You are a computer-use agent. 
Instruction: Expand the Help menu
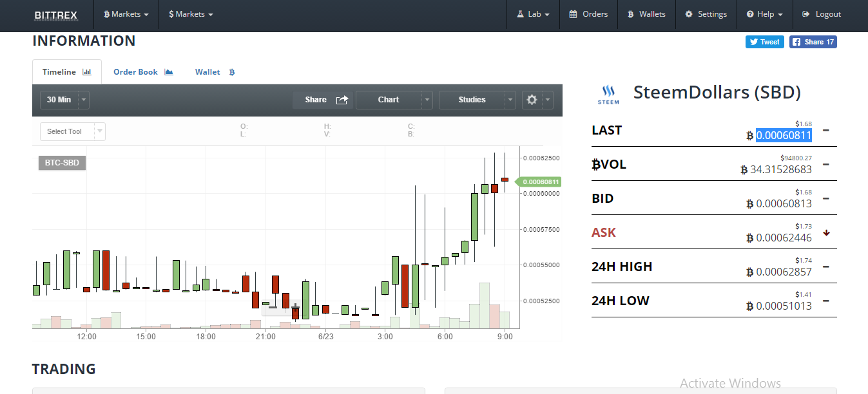coord(764,14)
